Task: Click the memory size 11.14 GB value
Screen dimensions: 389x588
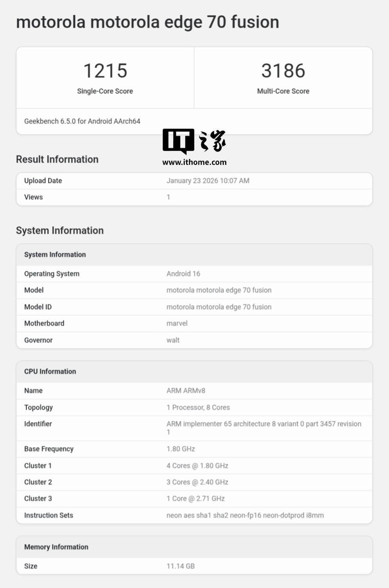Action: tap(180, 566)
